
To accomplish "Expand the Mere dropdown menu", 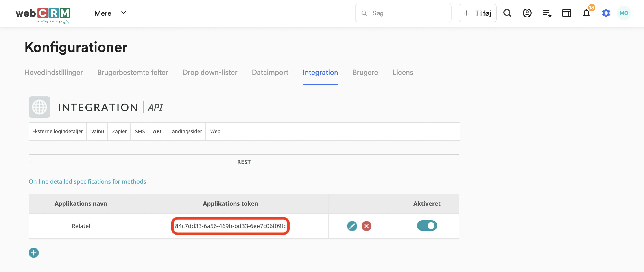I will [x=110, y=13].
